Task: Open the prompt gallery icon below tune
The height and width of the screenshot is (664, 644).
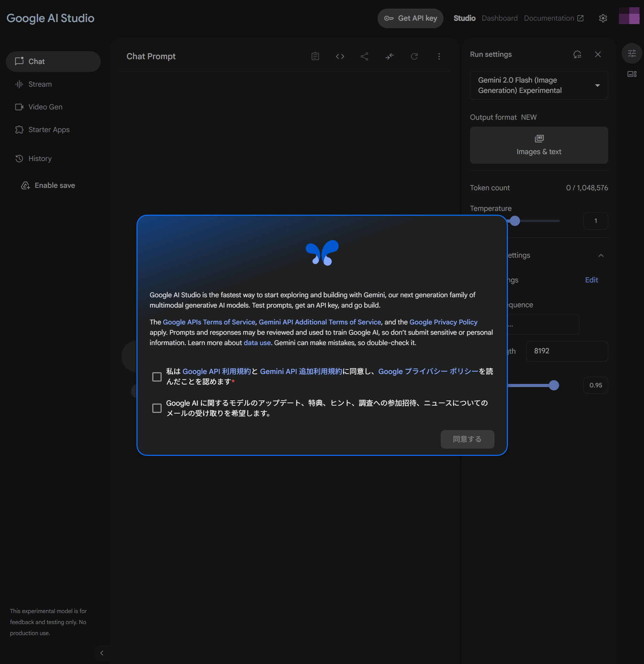Action: coord(632,74)
